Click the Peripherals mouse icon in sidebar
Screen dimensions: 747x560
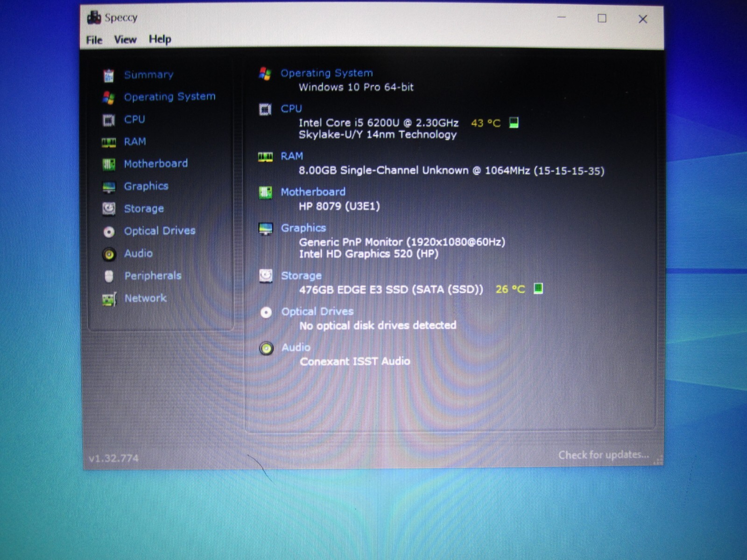tap(109, 276)
